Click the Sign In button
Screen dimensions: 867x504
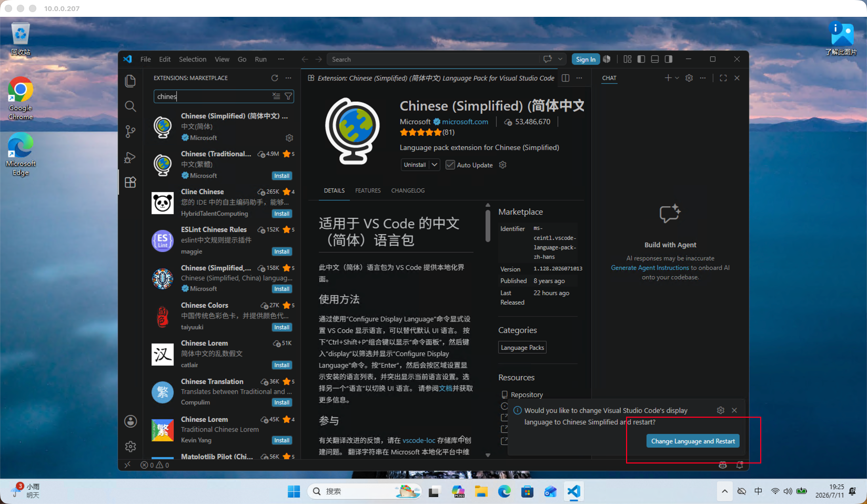coord(586,59)
